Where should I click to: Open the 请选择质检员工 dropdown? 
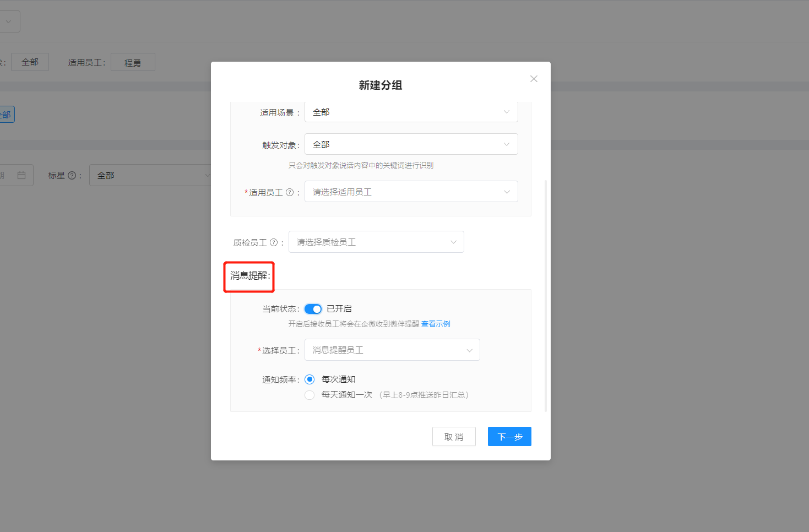[376, 242]
